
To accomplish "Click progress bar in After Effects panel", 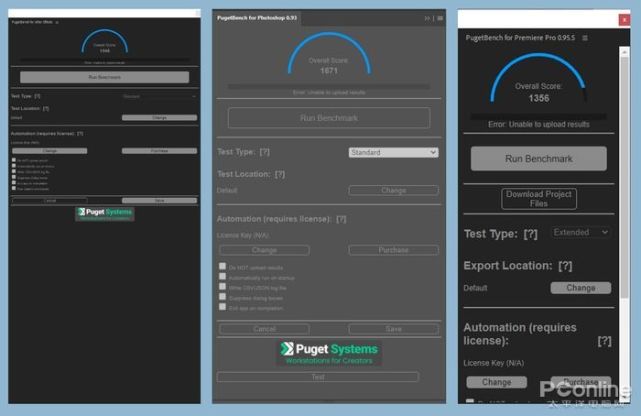I will [x=105, y=60].
